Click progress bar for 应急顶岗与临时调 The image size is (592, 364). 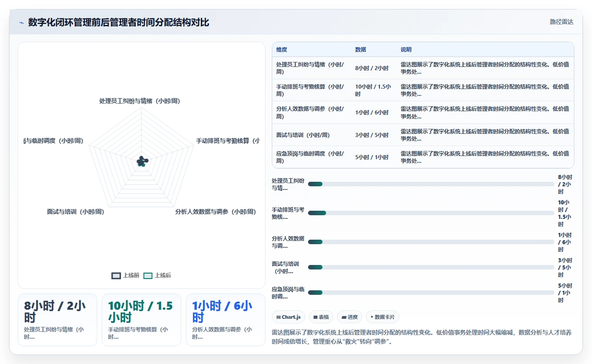(431, 293)
